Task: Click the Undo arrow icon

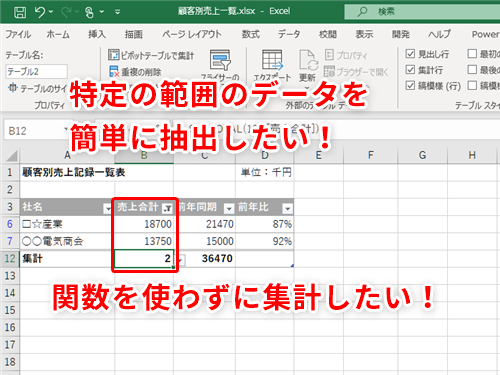Action: tap(40, 12)
